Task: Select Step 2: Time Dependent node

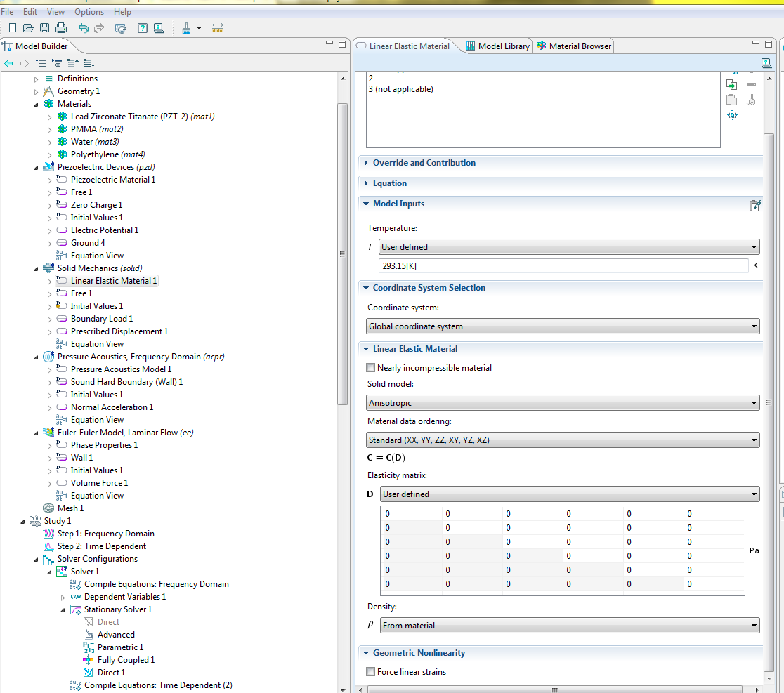Action: click(101, 546)
